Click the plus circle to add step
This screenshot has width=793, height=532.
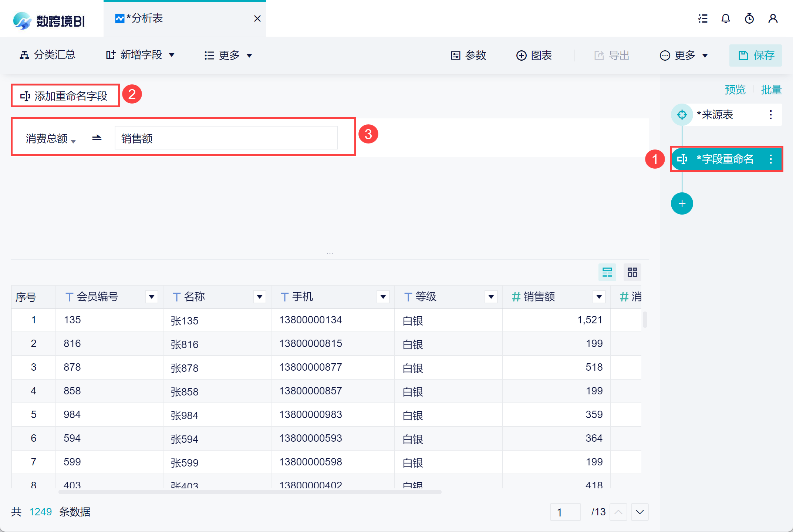[682, 203]
